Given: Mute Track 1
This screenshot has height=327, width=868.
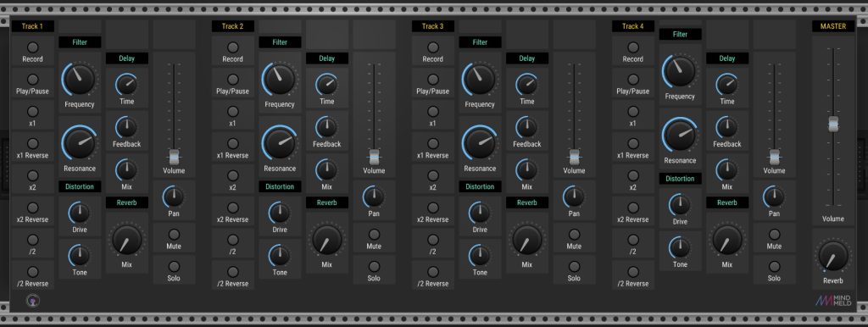Looking at the screenshot, I should pos(174,235).
